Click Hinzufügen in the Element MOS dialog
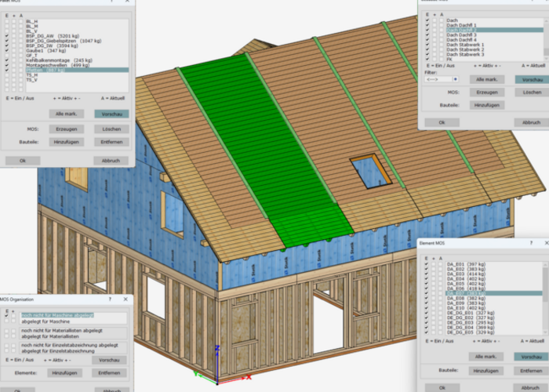549x392 pixels. tap(486, 371)
